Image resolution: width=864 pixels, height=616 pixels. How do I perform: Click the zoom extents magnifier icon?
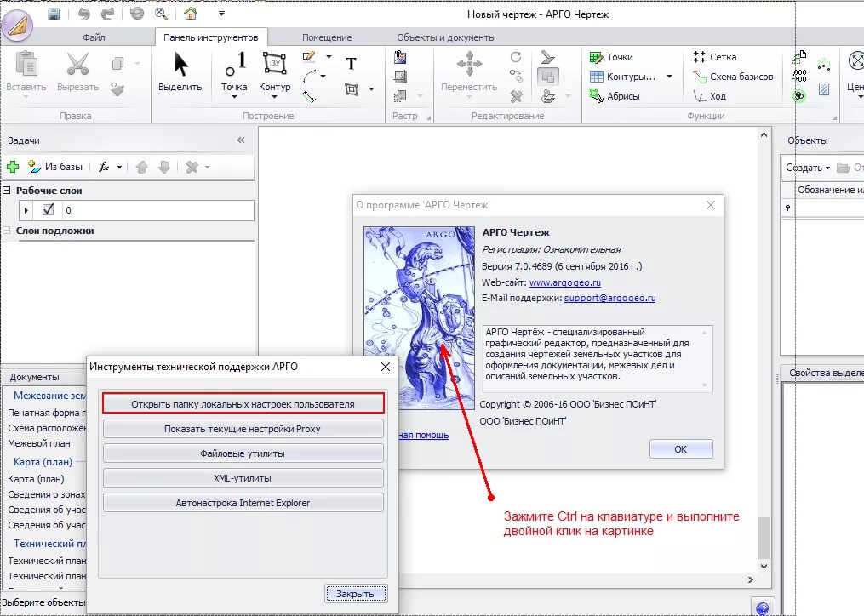click(161, 14)
